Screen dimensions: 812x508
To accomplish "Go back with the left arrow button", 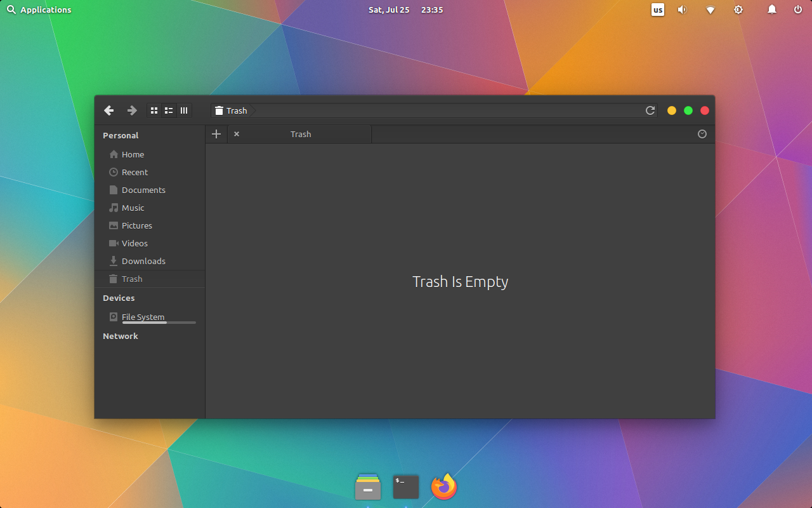I will [x=109, y=110].
